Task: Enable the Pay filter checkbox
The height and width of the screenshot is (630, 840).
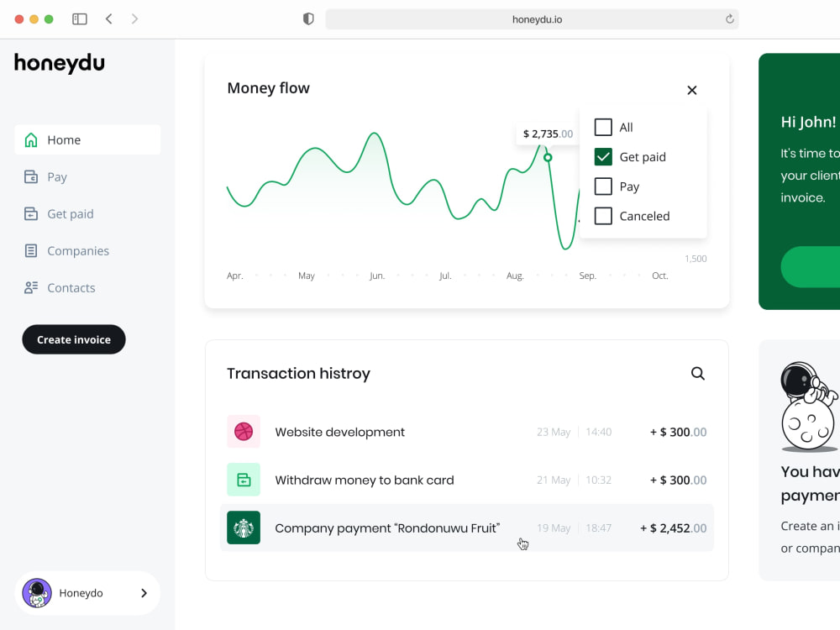Action: point(603,186)
